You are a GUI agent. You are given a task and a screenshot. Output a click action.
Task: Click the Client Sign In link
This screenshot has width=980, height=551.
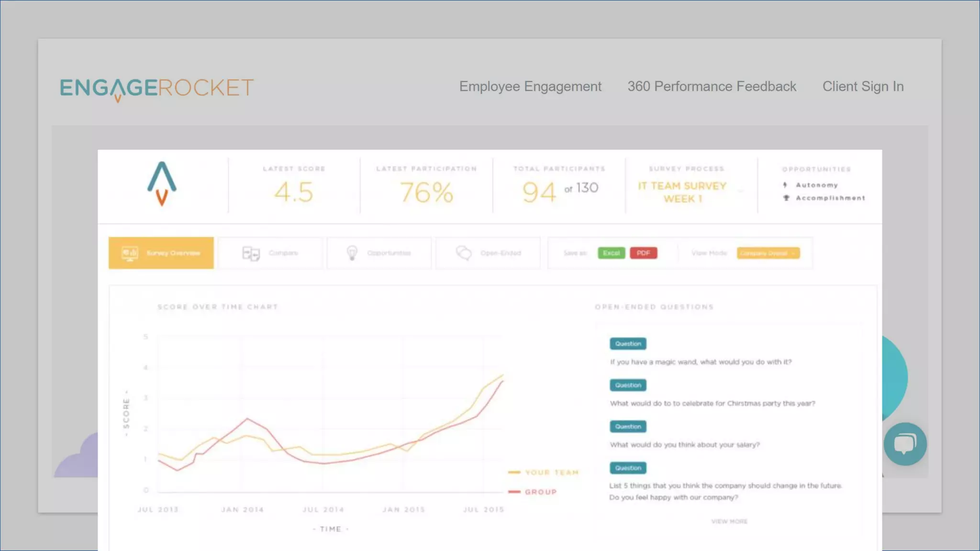point(863,87)
